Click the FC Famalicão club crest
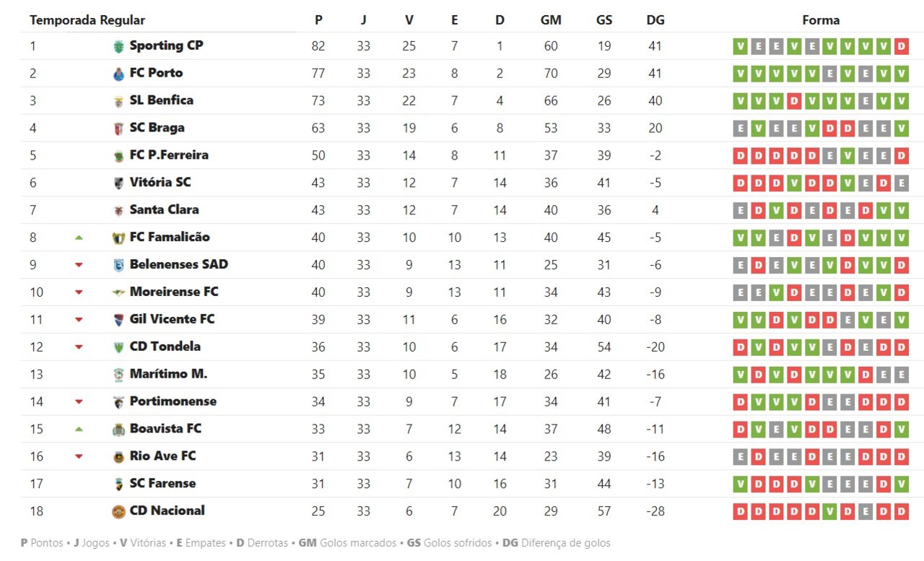This screenshot has height=561, width=924. coord(118,238)
